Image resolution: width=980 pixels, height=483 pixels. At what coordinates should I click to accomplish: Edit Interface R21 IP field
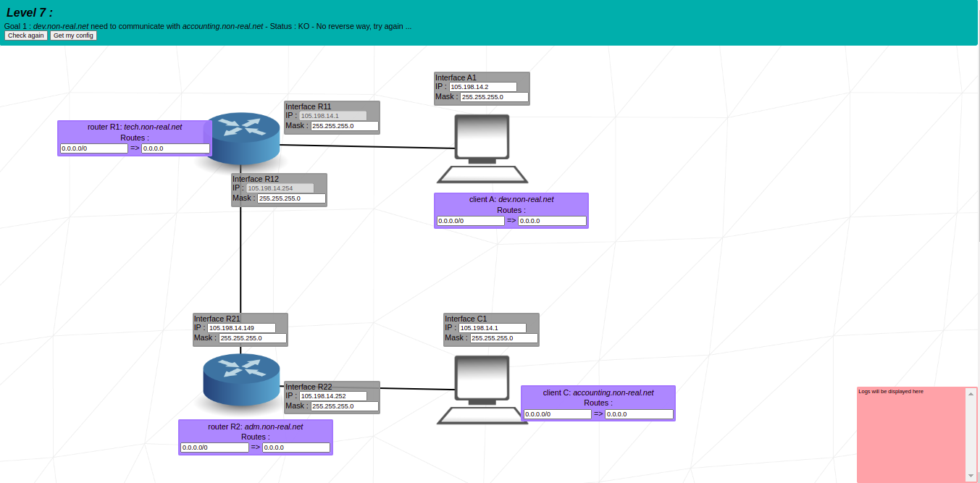(x=242, y=328)
